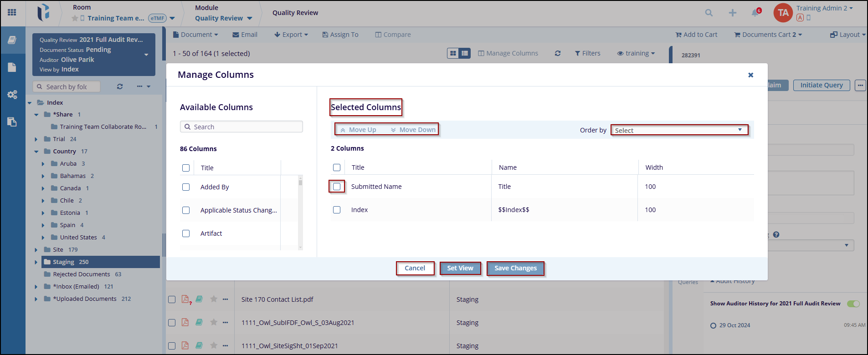Click the plus add icon in header
Viewport: 868px width, 355px height.
click(732, 13)
